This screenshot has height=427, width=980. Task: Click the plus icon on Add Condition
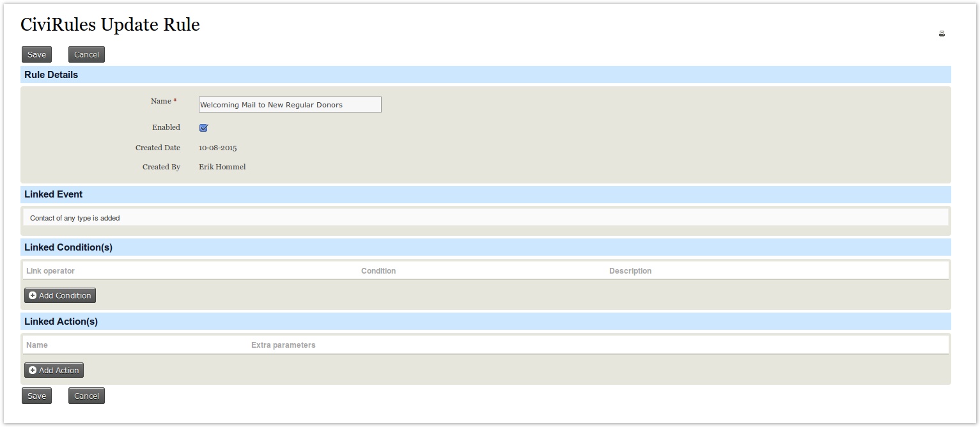(x=33, y=295)
